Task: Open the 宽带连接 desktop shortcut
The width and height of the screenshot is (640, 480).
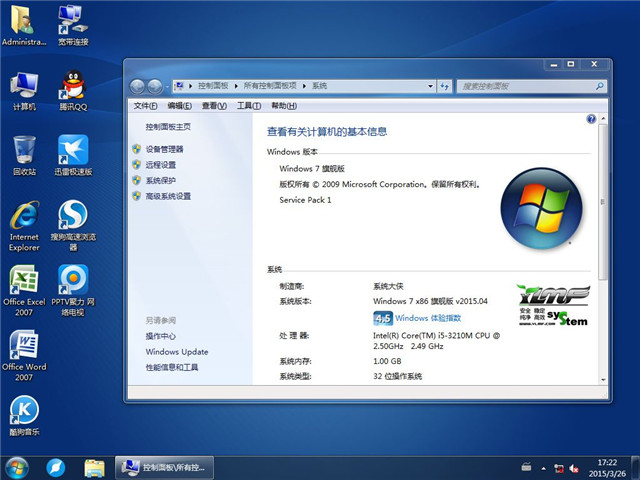Action: coord(73,25)
